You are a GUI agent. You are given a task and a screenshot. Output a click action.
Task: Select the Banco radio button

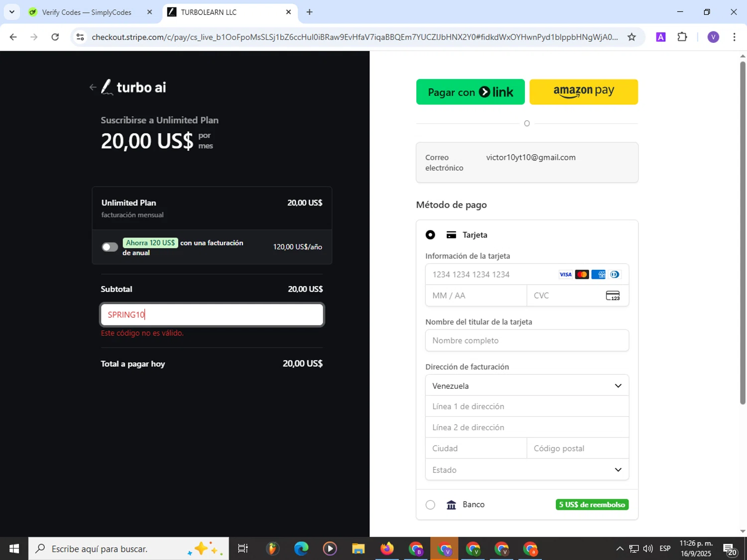tap(430, 505)
